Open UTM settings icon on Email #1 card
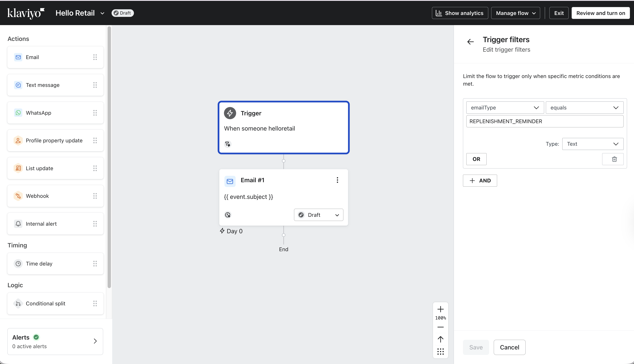This screenshot has height=364, width=634. tap(228, 214)
